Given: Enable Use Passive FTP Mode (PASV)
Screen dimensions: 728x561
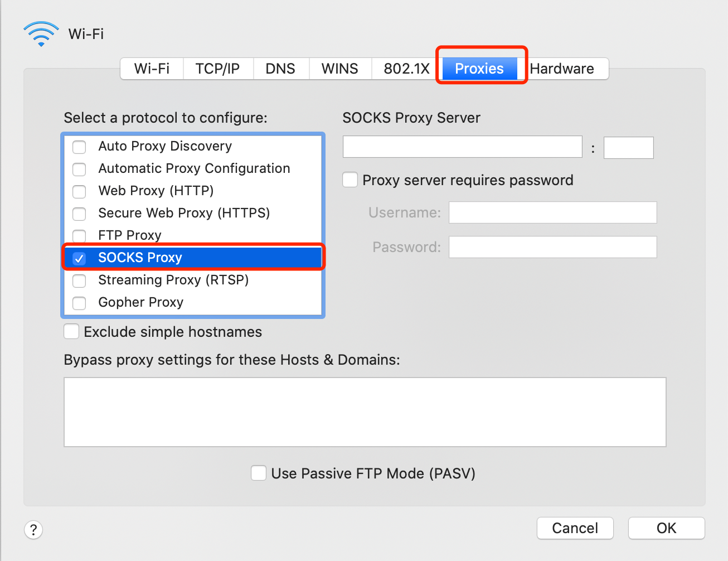Looking at the screenshot, I should click(259, 473).
